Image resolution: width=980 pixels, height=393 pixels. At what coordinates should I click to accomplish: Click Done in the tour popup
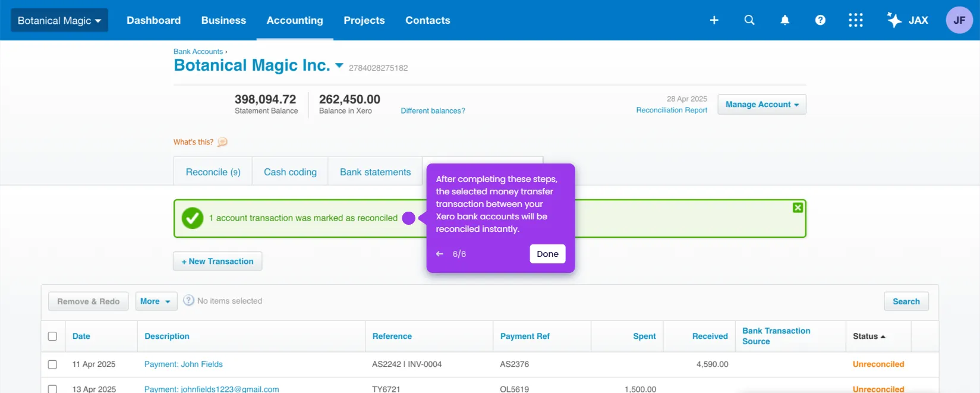click(547, 254)
